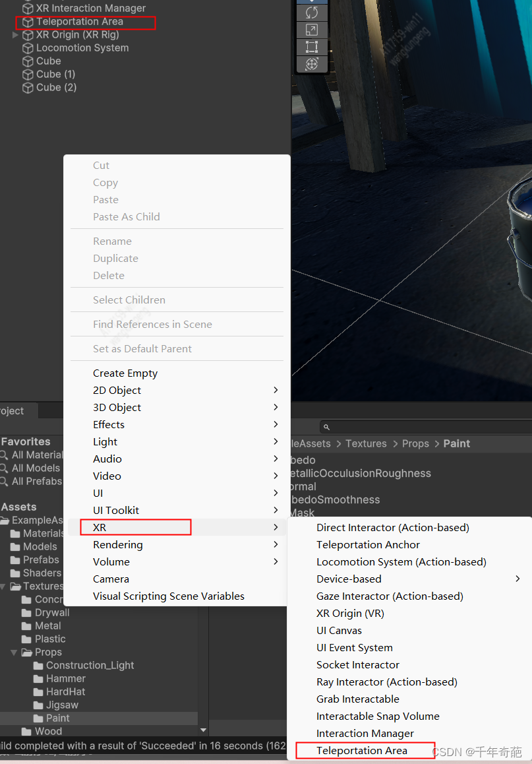Click the folder tree scroll-down arrow
The image size is (532, 764).
pyautogui.click(x=204, y=730)
